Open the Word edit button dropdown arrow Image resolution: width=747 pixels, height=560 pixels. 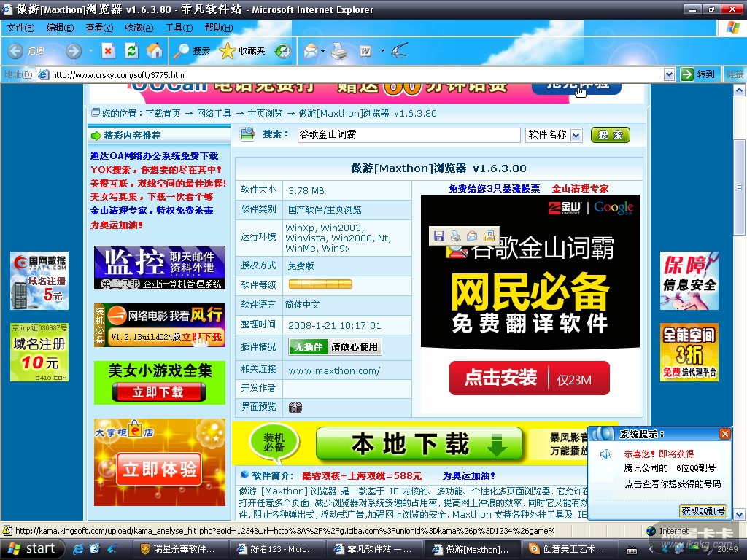pos(382,51)
